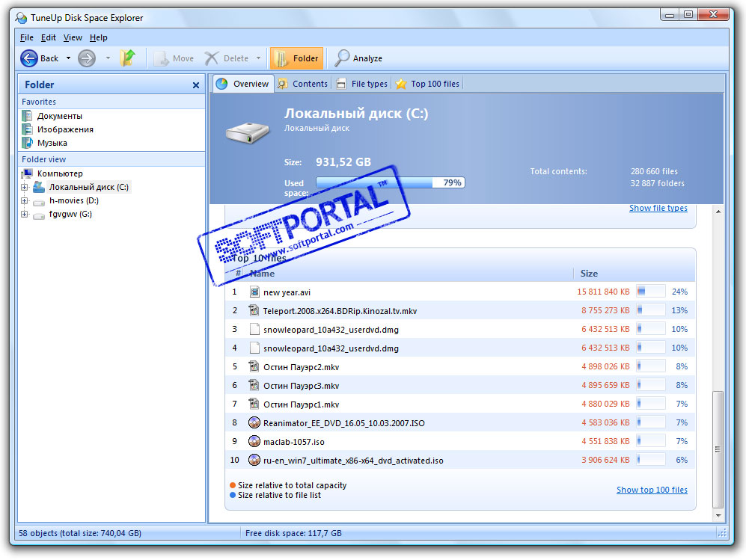
Task: Click the Size column header
Action: (589, 274)
